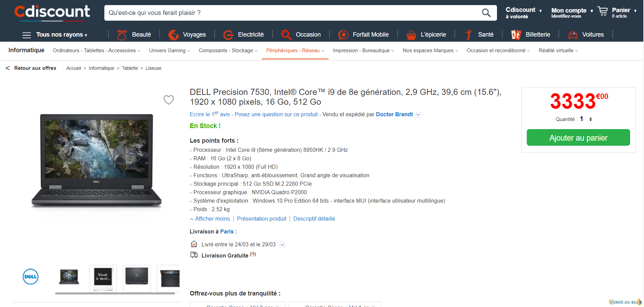This screenshot has width=644, height=307.
Task: Change delivery city Paris link
Action: tap(227, 232)
